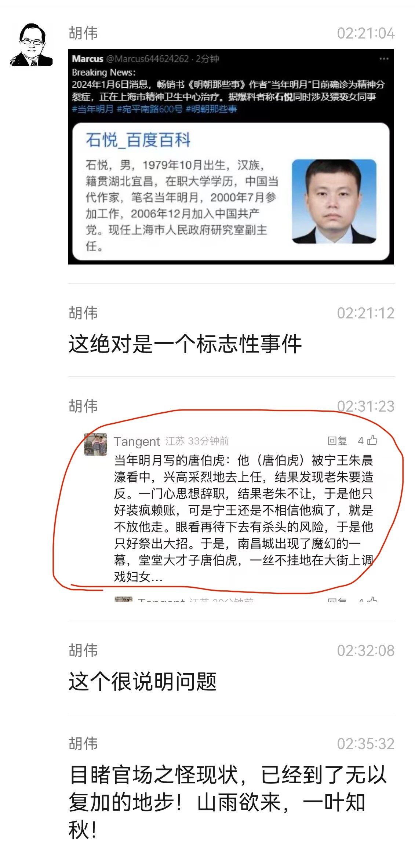415x868 pixels.
Task: Like the Tangent comment with thumbs-up icon
Action: pos(372,440)
